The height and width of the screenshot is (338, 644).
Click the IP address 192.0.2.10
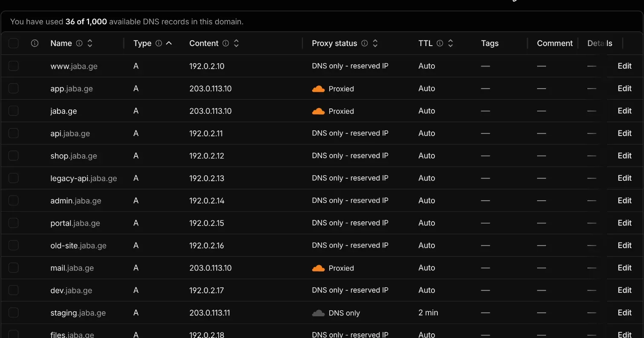(x=207, y=66)
